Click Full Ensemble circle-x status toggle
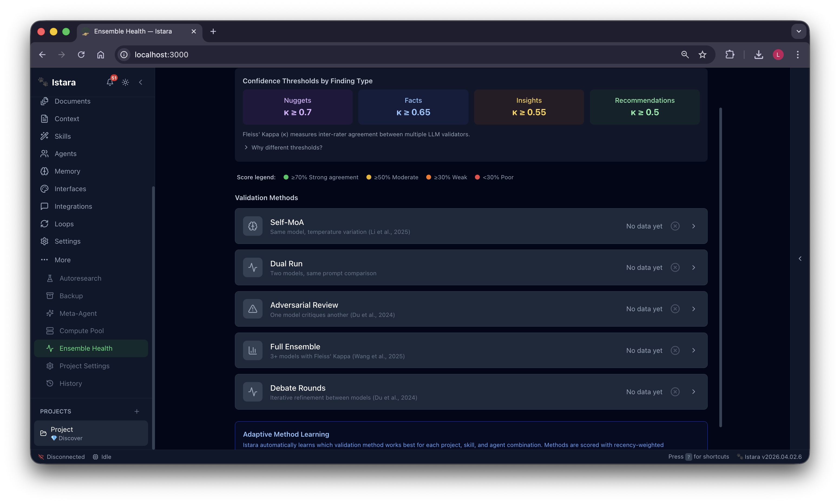Viewport: 840px width, 504px height. click(675, 350)
